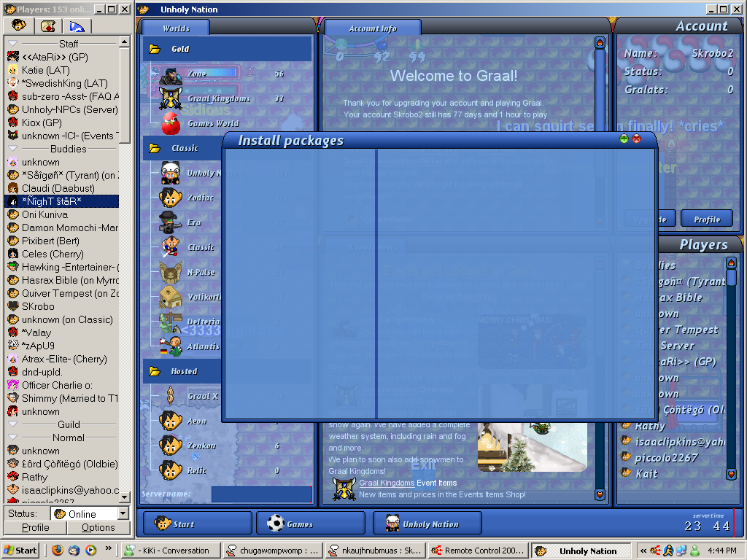The image size is (747, 560).
Task: Click the Profile button under Account
Action: (706, 219)
